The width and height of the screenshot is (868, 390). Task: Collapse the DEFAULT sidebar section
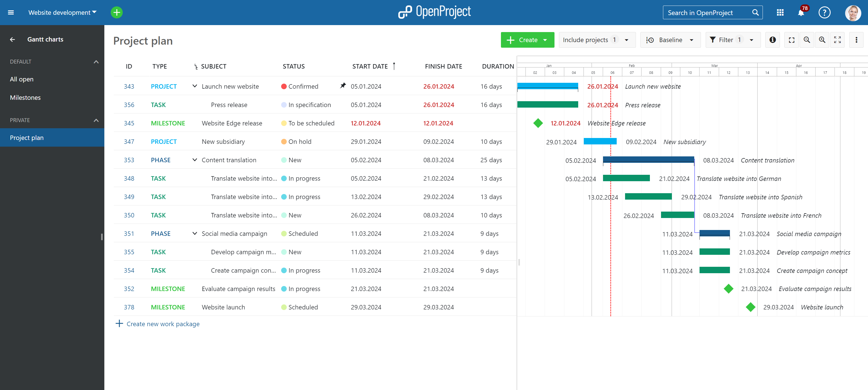pyautogui.click(x=96, y=62)
